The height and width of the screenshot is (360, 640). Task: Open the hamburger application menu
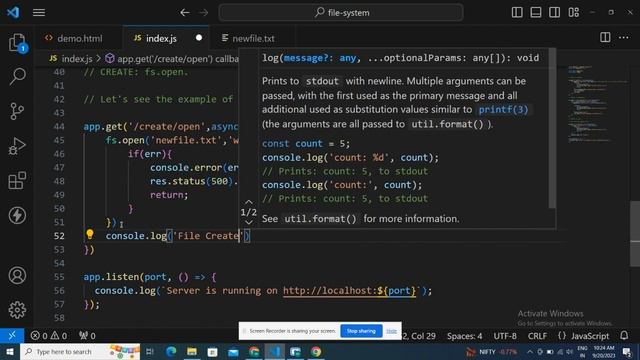point(39,13)
